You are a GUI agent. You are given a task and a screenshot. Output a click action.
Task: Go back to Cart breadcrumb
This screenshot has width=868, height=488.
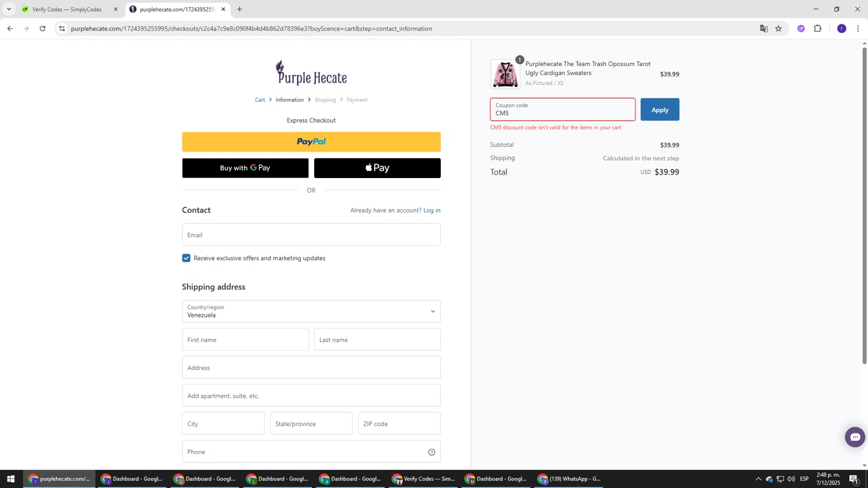point(260,100)
